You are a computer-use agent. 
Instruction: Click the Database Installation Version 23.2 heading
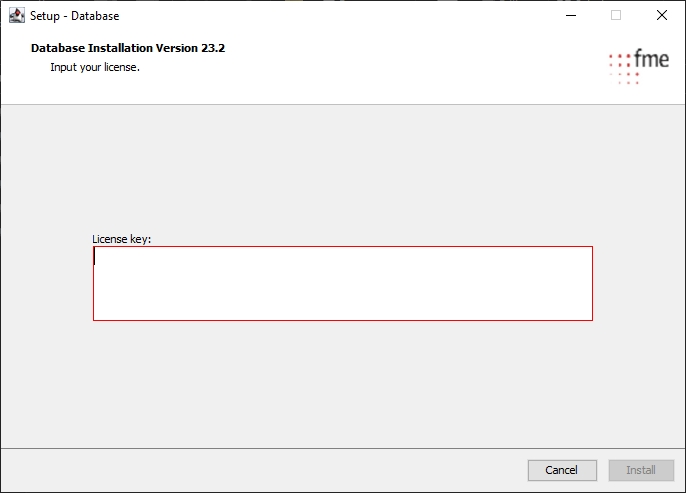tap(128, 48)
